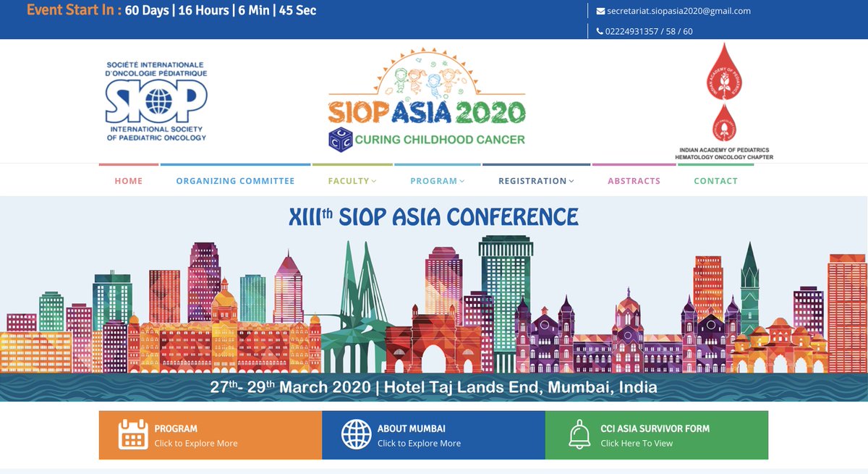
Task: Click the CCC cube logo icon
Action: click(x=339, y=139)
